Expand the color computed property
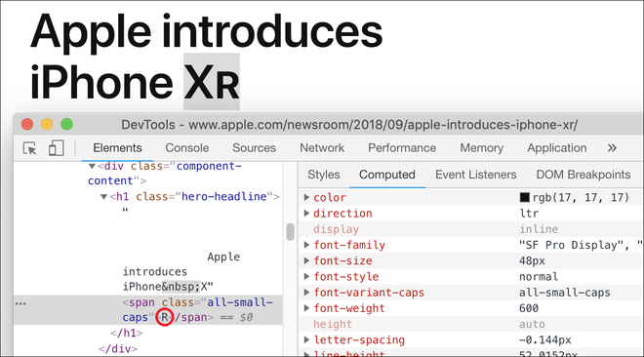 pyautogui.click(x=306, y=197)
